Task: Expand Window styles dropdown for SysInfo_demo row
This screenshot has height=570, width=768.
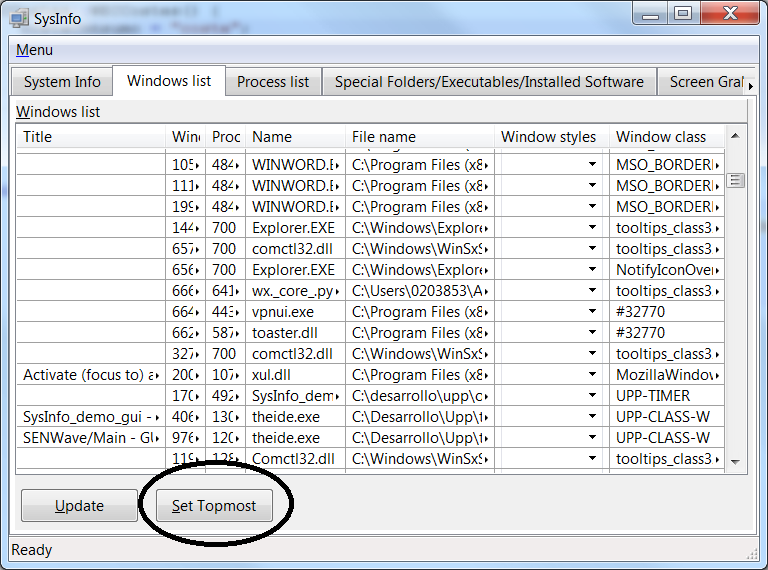Action: [592, 396]
